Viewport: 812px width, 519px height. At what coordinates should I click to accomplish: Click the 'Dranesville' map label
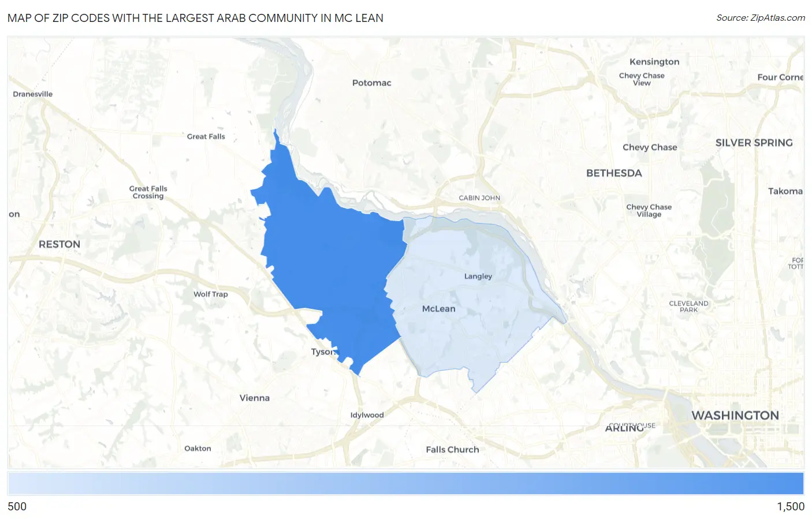click(33, 94)
